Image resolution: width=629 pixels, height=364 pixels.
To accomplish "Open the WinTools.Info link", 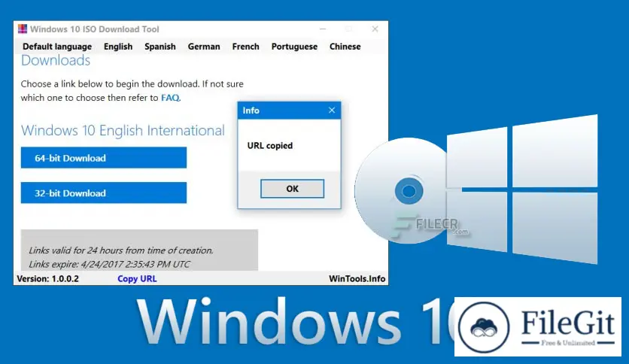I will [x=357, y=278].
